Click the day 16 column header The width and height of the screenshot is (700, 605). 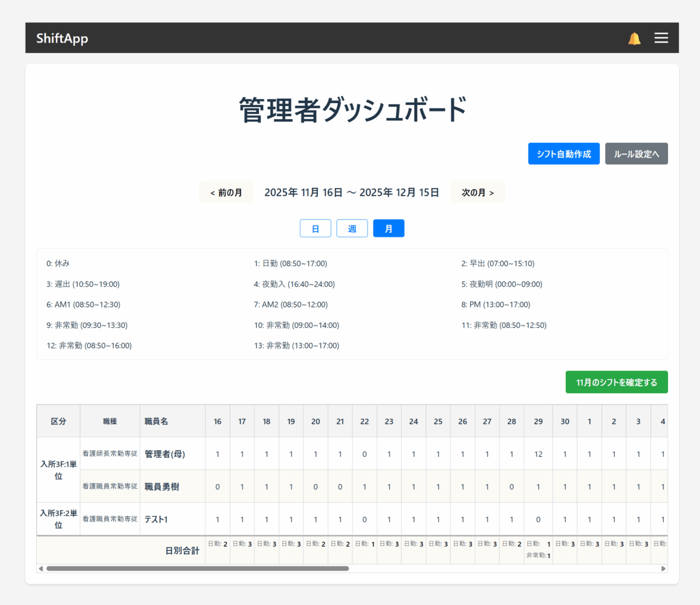[x=217, y=421]
